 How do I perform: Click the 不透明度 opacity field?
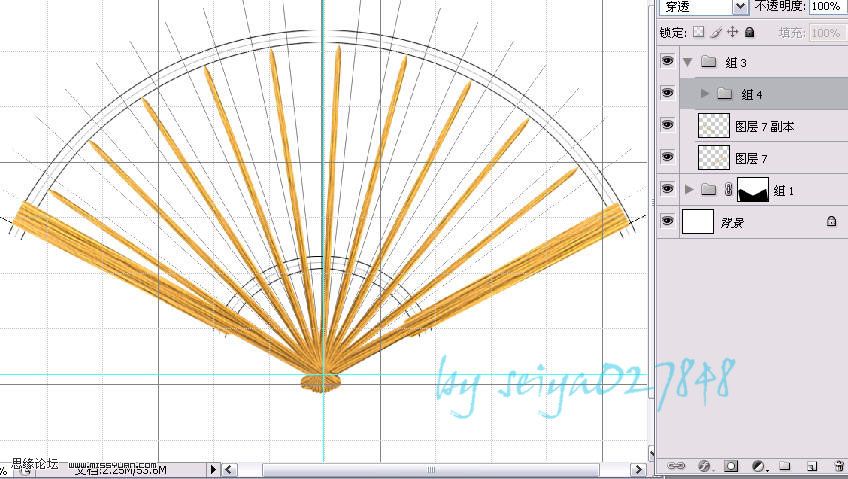tap(826, 6)
